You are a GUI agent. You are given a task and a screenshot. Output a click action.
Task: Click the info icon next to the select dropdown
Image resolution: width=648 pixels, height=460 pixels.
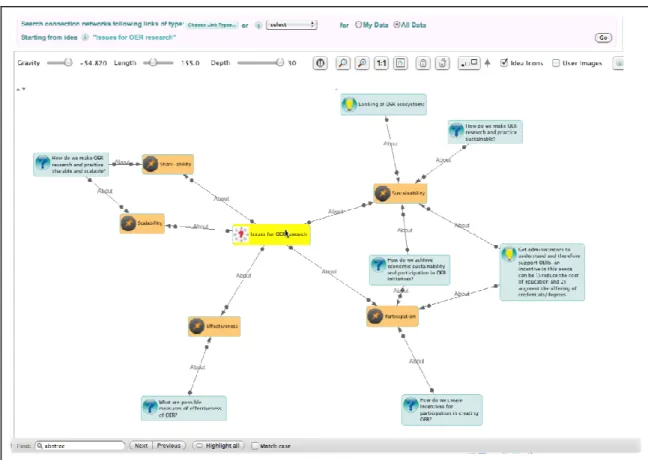point(258,25)
